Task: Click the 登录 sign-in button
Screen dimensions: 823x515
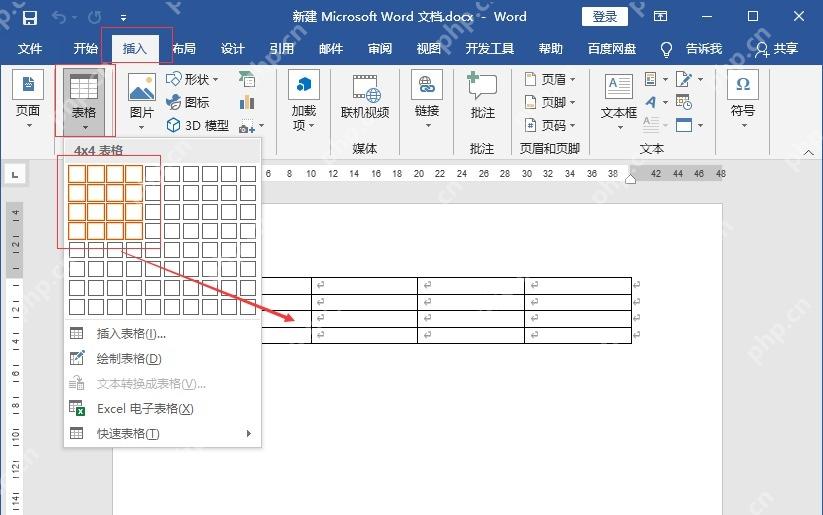Action: point(605,17)
